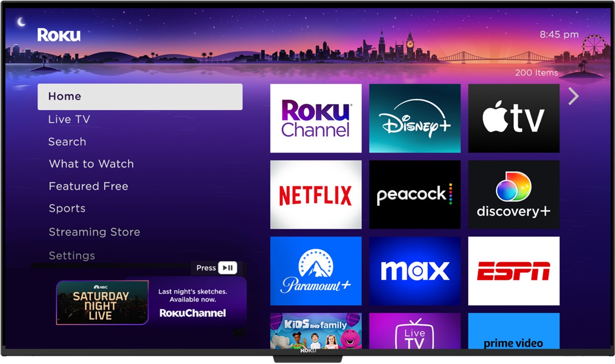Select Home in the side menu

point(140,97)
